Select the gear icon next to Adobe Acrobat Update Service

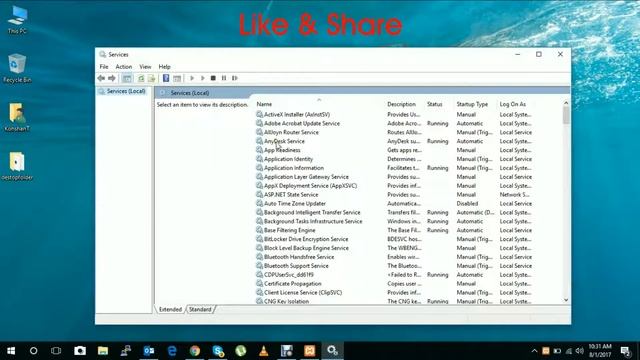[x=259, y=123]
